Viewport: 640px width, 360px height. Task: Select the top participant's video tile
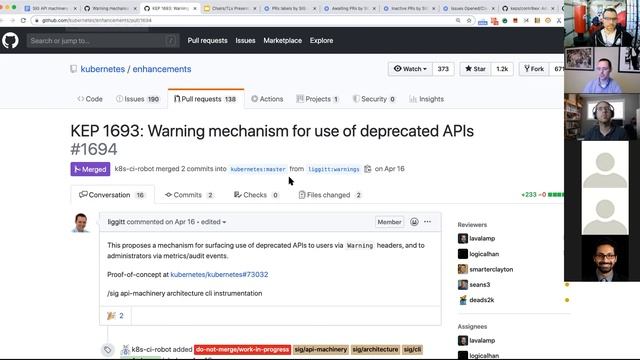(x=602, y=23)
